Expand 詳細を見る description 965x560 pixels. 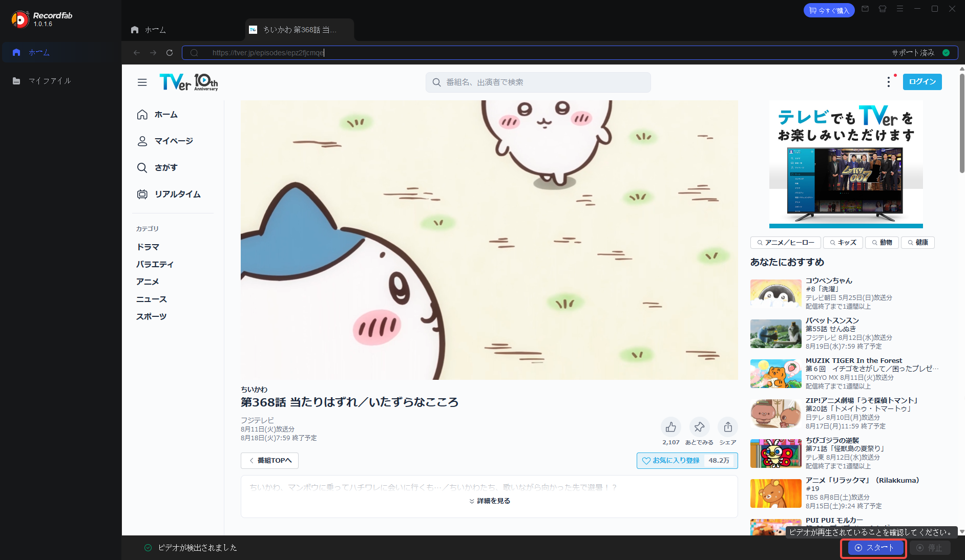pos(490,501)
